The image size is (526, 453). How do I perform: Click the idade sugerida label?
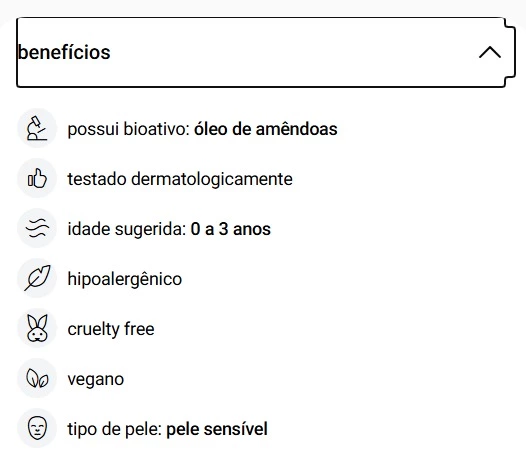click(127, 230)
